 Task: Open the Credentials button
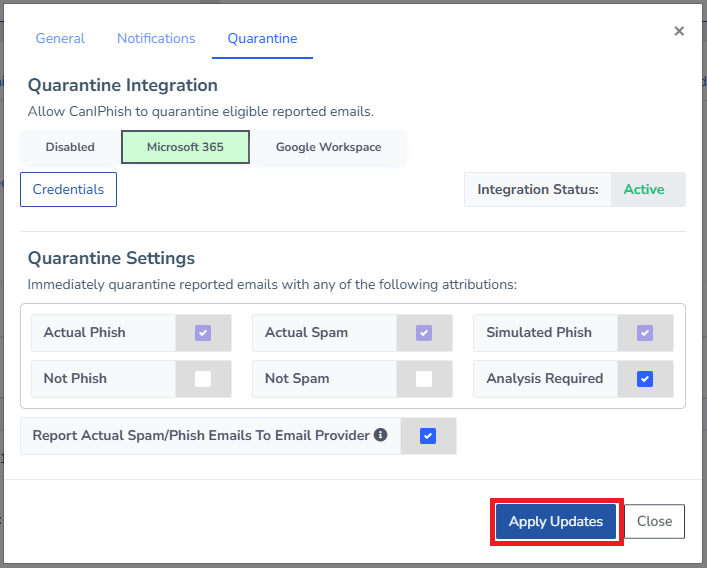pyautogui.click(x=68, y=189)
